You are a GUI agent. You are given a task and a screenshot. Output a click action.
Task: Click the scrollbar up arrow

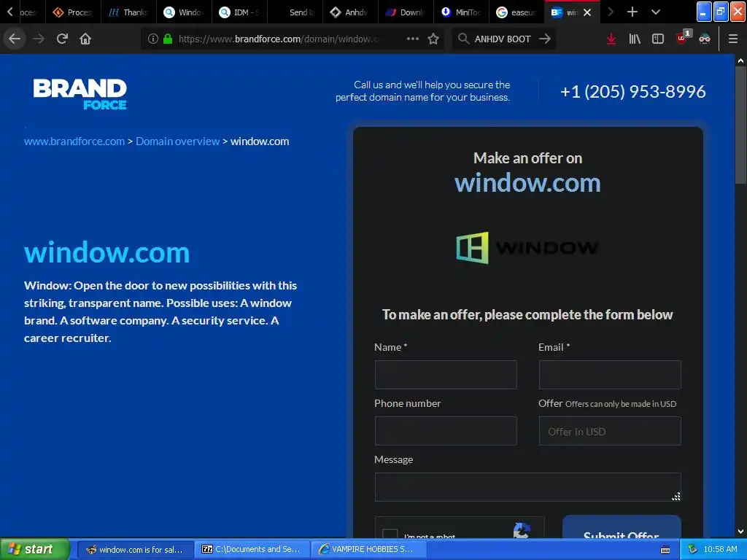(740, 61)
